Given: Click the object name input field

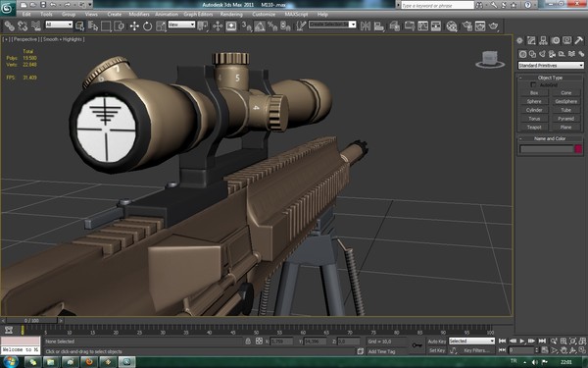Looking at the screenshot, I should pyautogui.click(x=547, y=149).
